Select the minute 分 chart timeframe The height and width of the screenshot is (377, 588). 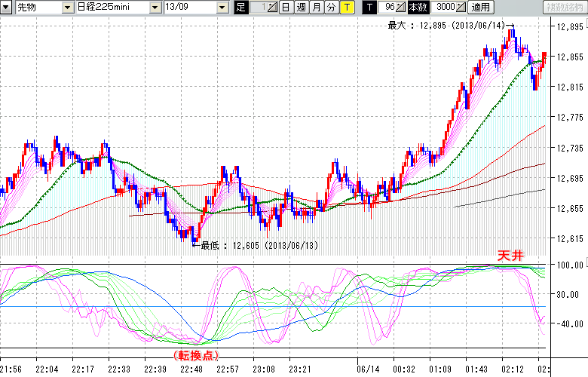click(x=331, y=7)
